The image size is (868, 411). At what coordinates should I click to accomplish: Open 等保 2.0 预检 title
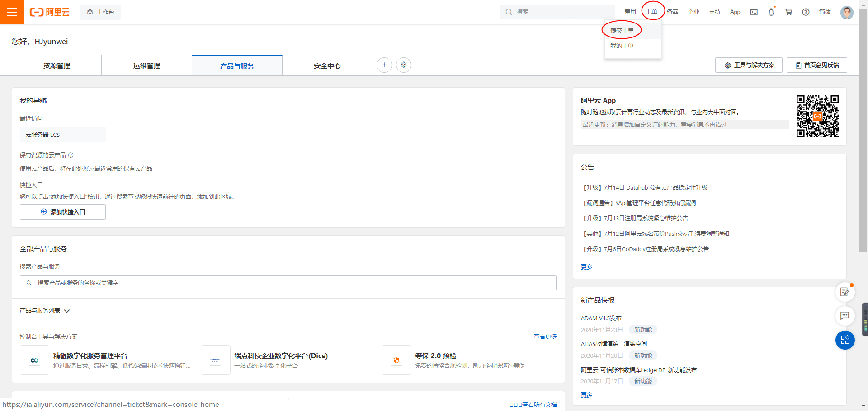coord(436,355)
